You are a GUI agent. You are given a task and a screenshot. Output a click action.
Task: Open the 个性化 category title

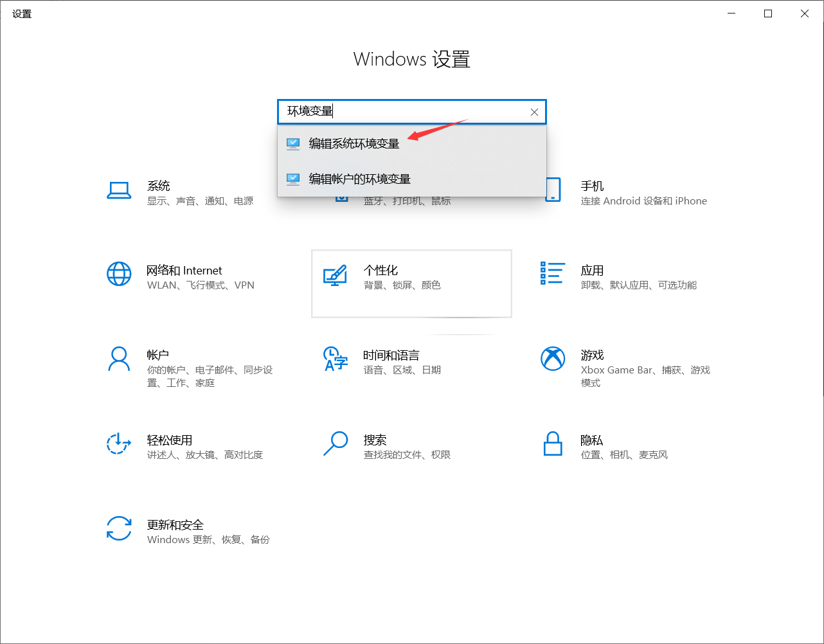[x=381, y=271]
